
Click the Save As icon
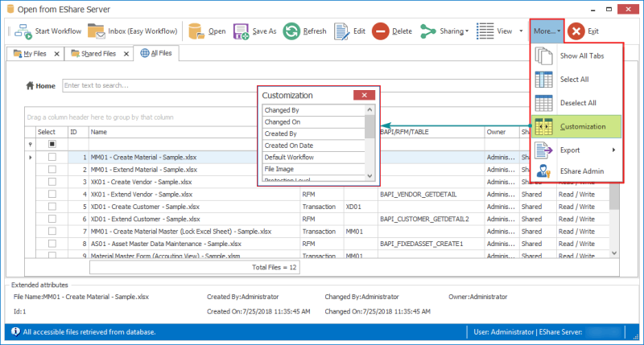coord(241,31)
